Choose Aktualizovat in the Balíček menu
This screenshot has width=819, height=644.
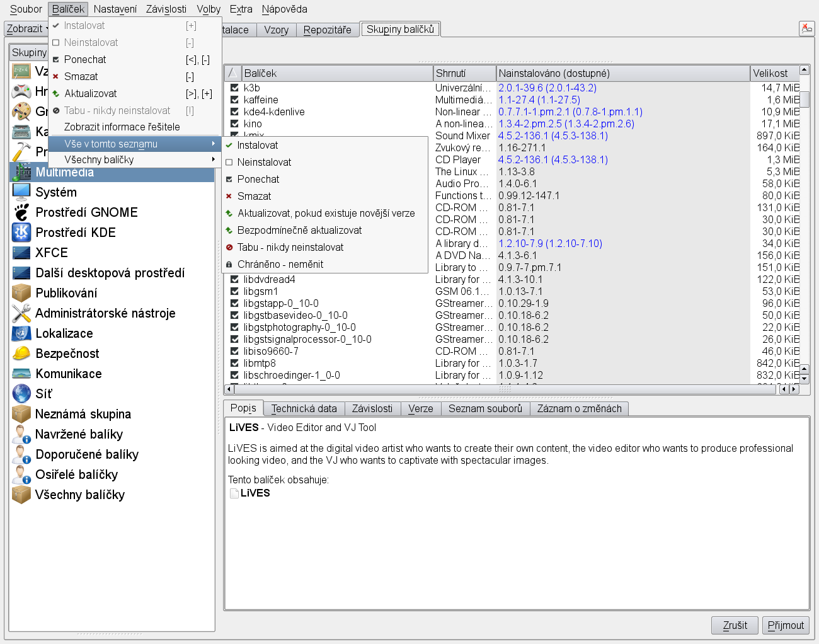[x=135, y=93]
